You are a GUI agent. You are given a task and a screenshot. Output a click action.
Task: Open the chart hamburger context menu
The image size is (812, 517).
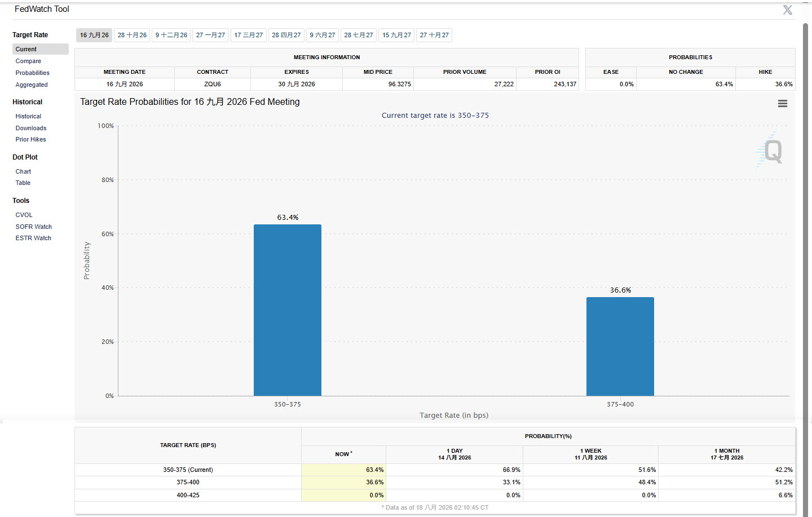[x=782, y=104]
